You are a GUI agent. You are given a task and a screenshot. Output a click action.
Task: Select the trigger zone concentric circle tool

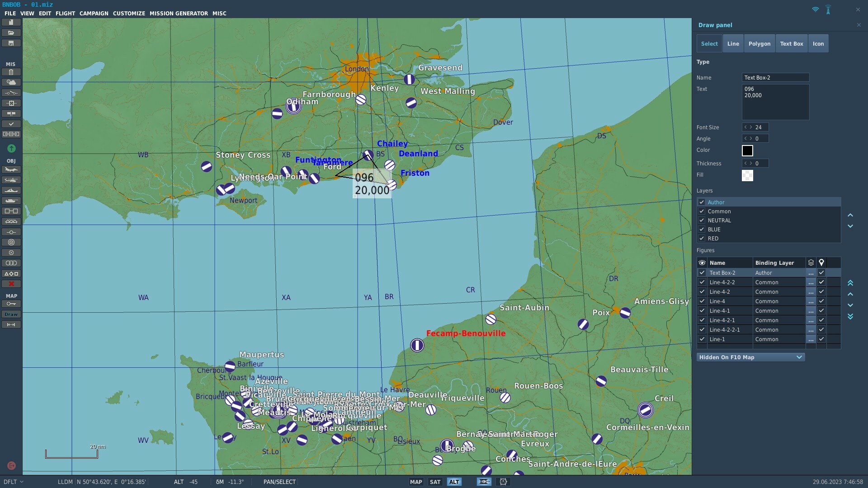(11, 243)
